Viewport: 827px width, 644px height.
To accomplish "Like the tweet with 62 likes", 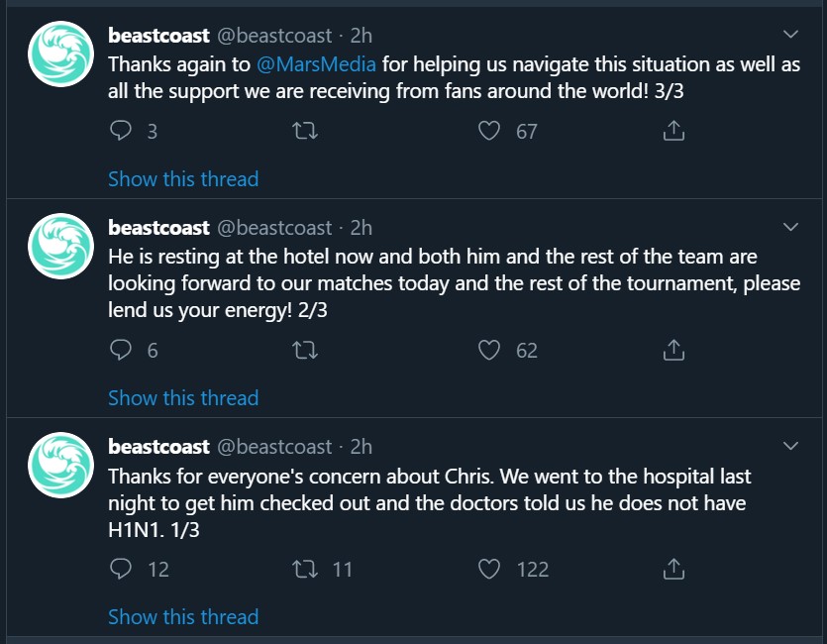I will point(489,350).
